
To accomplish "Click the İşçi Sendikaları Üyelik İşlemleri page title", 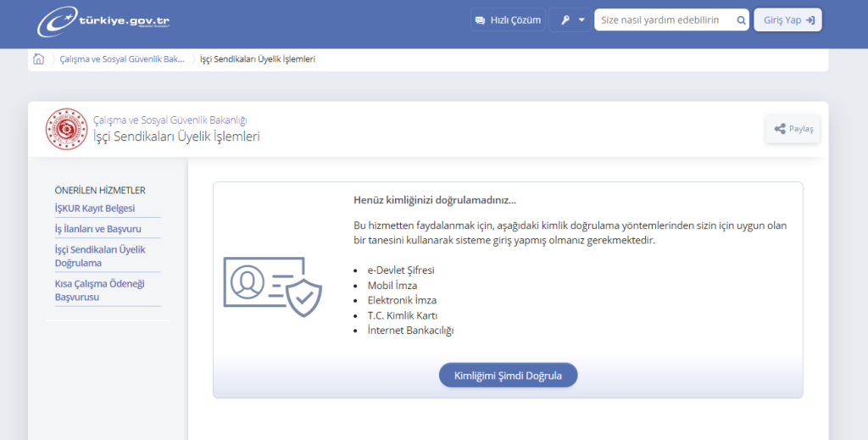I will [x=176, y=136].
